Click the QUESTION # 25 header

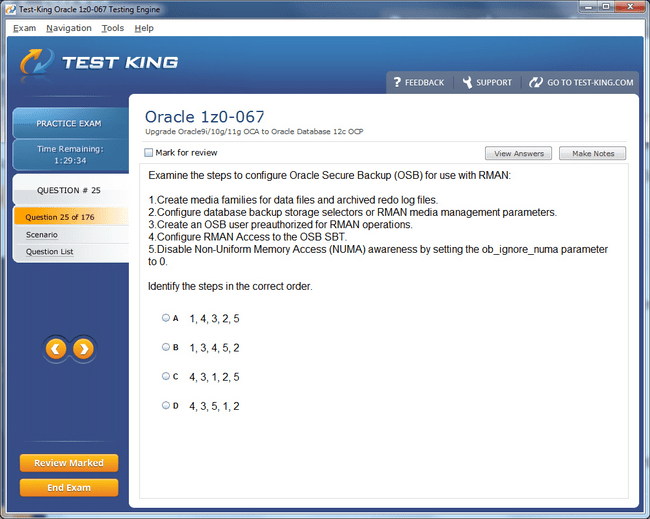71,190
